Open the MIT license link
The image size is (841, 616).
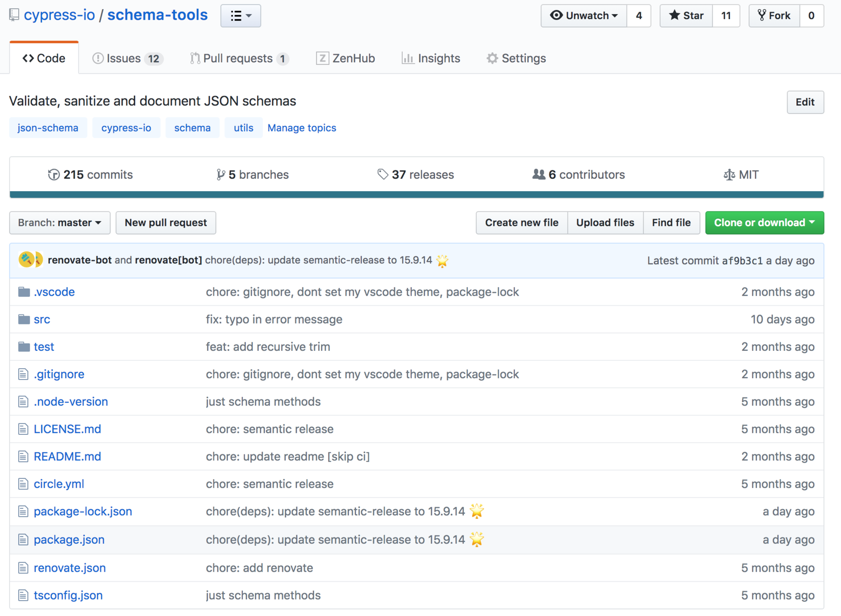pos(741,175)
